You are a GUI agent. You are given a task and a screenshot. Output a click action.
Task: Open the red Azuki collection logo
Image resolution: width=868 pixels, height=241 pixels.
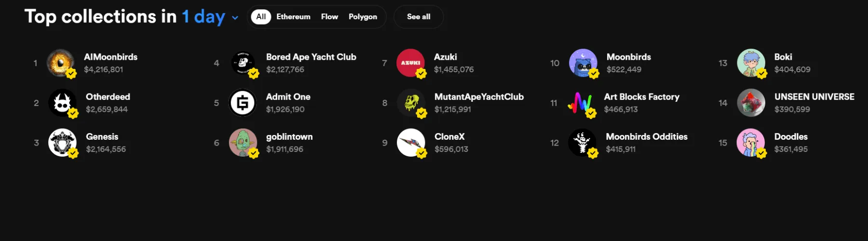[410, 63]
